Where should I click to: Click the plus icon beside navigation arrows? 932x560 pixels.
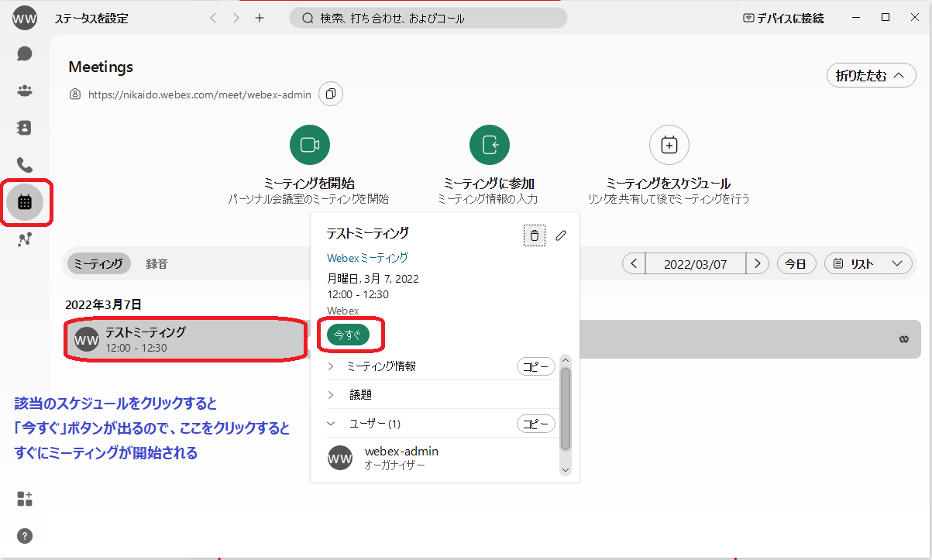point(260,18)
